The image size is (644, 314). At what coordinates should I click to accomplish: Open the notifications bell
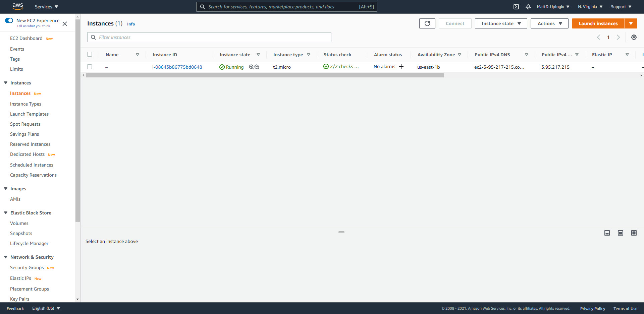pyautogui.click(x=528, y=7)
